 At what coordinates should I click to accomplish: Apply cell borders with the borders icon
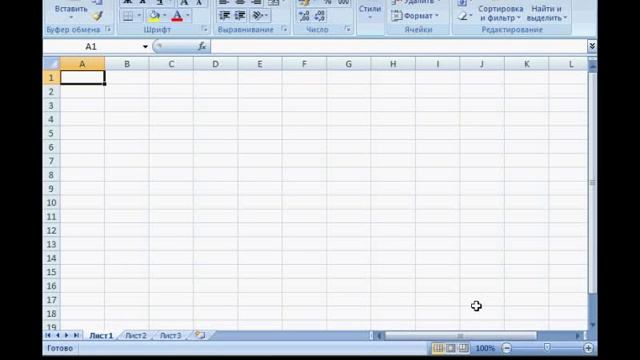click(128, 16)
